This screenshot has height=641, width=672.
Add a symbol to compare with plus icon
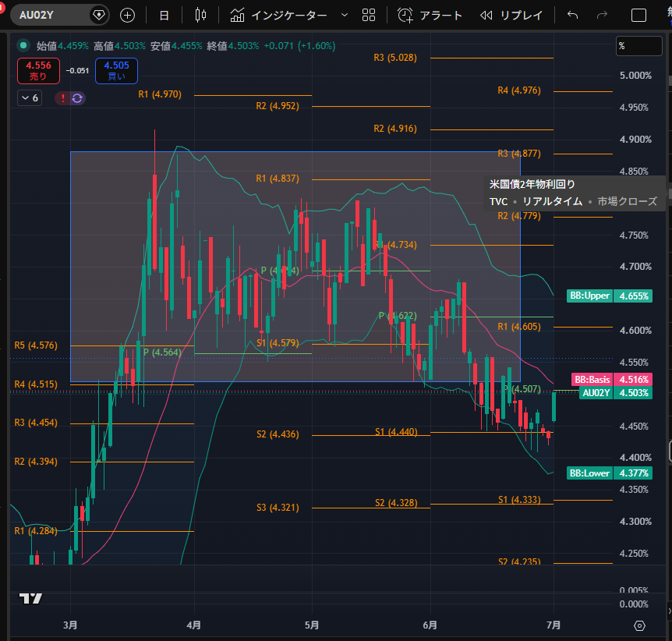tap(127, 16)
